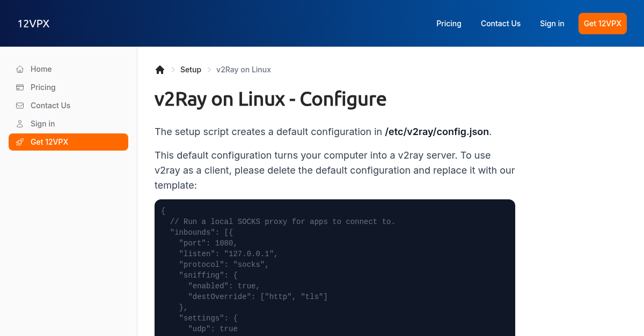This screenshot has height=336, width=644.
Task: Navigate to Contact Us text in the sidebar
Action: pos(50,106)
